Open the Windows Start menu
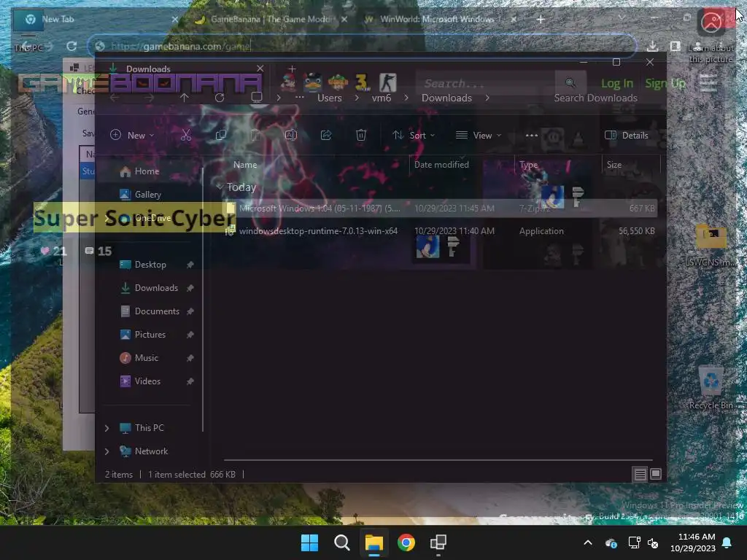This screenshot has width=747, height=560. point(309,542)
